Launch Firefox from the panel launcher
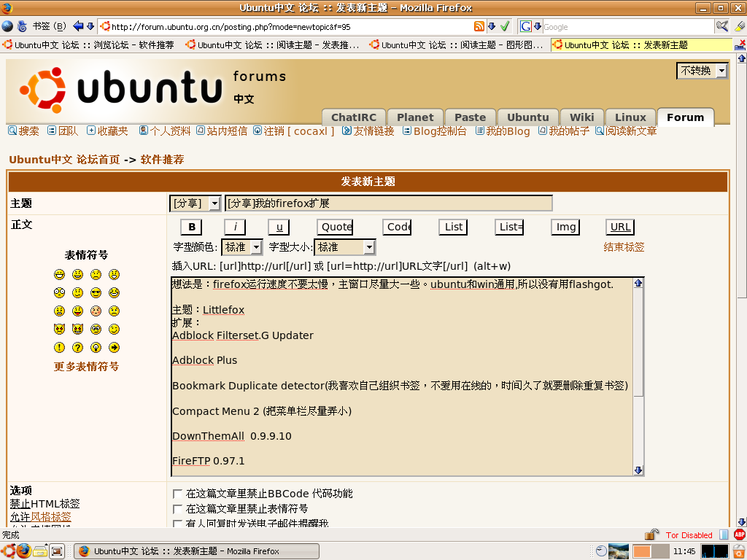Viewport: 747px width, 560px height. (24, 551)
